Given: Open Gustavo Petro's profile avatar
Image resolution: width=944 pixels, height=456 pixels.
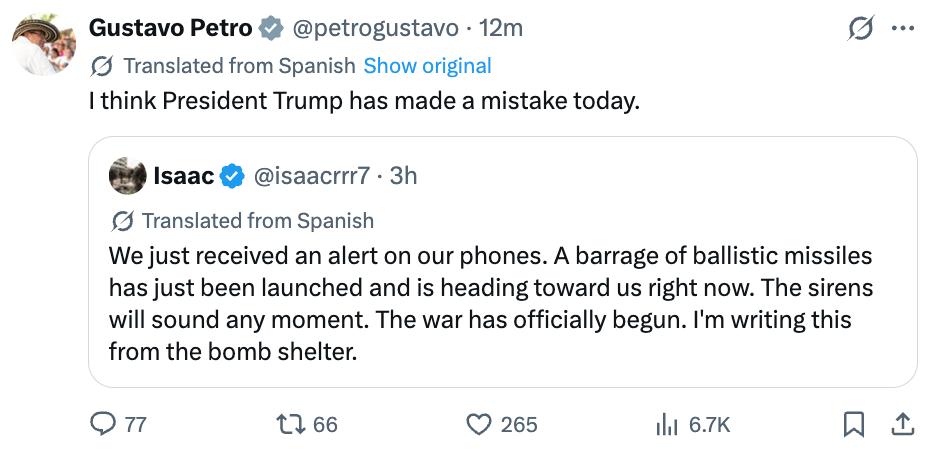Looking at the screenshot, I should [43, 43].
